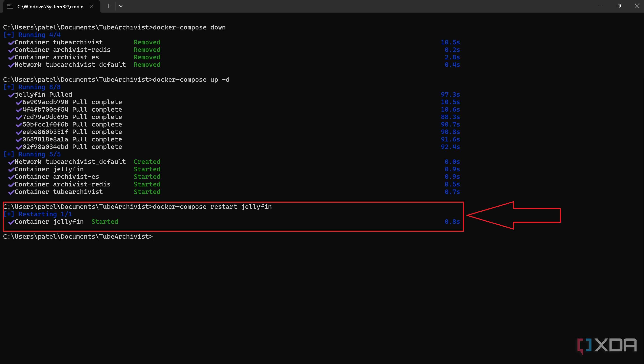Click the 'docker-compose down' command line
The height and width of the screenshot is (364, 644).
(x=114, y=27)
